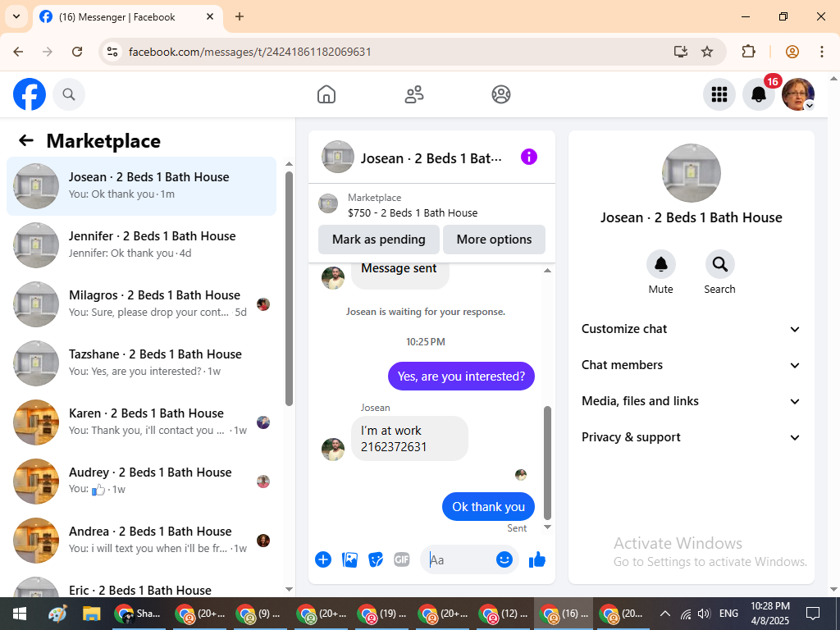Open Windows Start menu

click(x=20, y=614)
